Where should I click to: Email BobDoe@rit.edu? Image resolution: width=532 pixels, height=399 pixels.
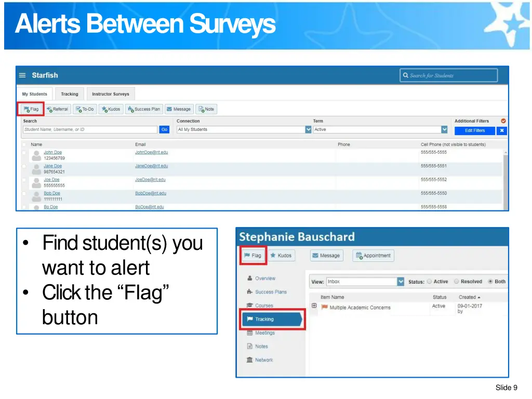pyautogui.click(x=151, y=193)
